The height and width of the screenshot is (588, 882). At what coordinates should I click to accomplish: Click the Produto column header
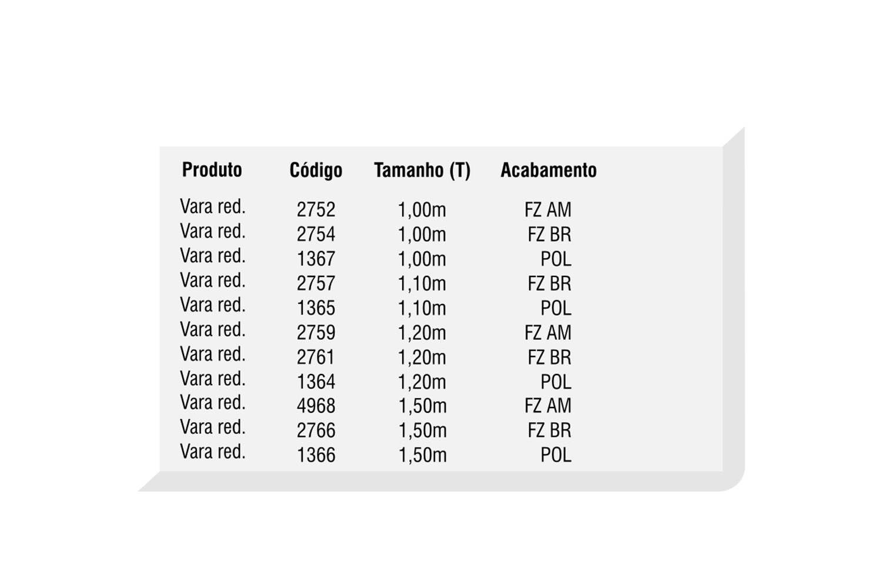(212, 170)
